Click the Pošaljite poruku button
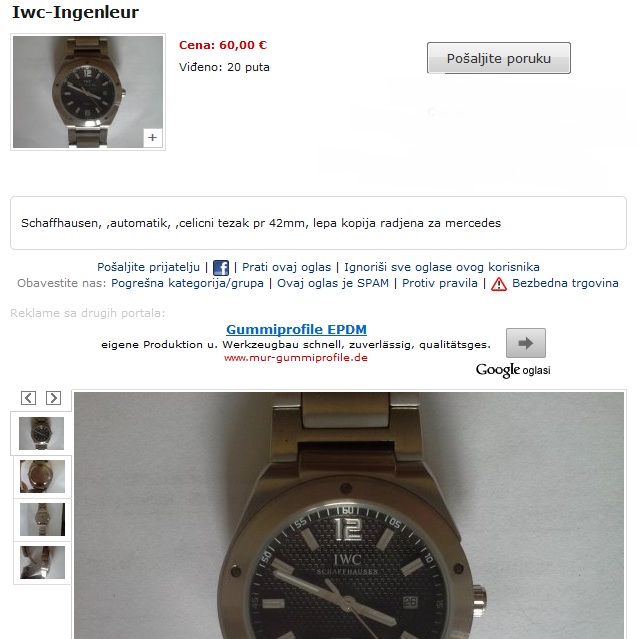The image size is (637, 639). [x=498, y=58]
